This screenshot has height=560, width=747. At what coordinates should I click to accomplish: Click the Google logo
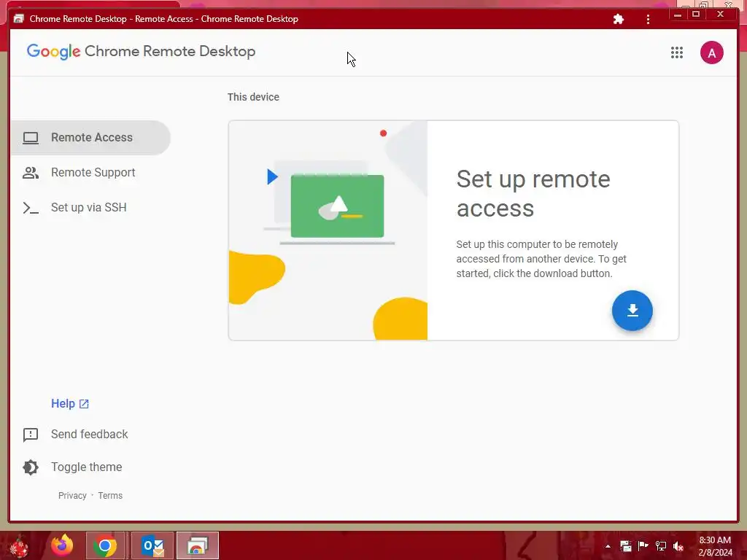[x=53, y=52]
